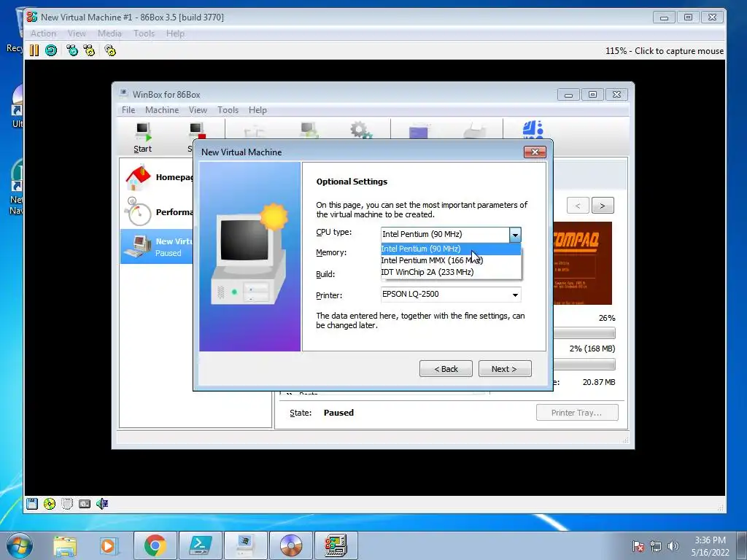The width and height of the screenshot is (747, 560).
Task: Click the disc burner taskbar icon
Action: [x=290, y=545]
